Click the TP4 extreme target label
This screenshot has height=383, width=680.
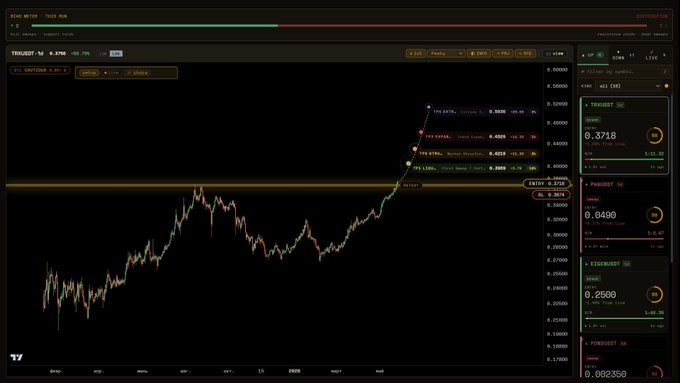click(x=485, y=111)
